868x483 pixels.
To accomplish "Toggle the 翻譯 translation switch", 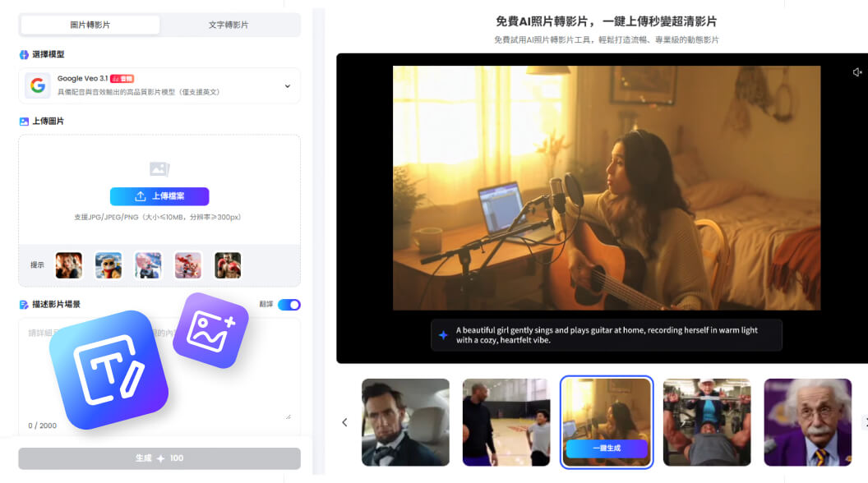I will (289, 305).
